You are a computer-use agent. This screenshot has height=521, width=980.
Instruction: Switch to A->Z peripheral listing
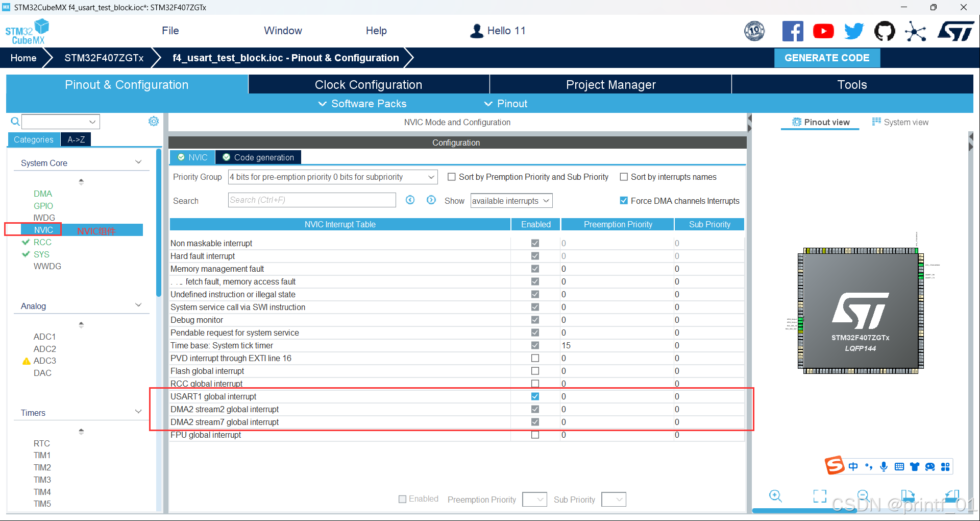coord(76,139)
